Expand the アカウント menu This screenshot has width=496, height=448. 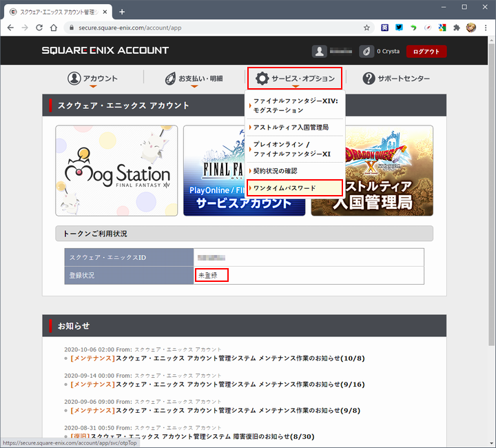[x=92, y=79]
